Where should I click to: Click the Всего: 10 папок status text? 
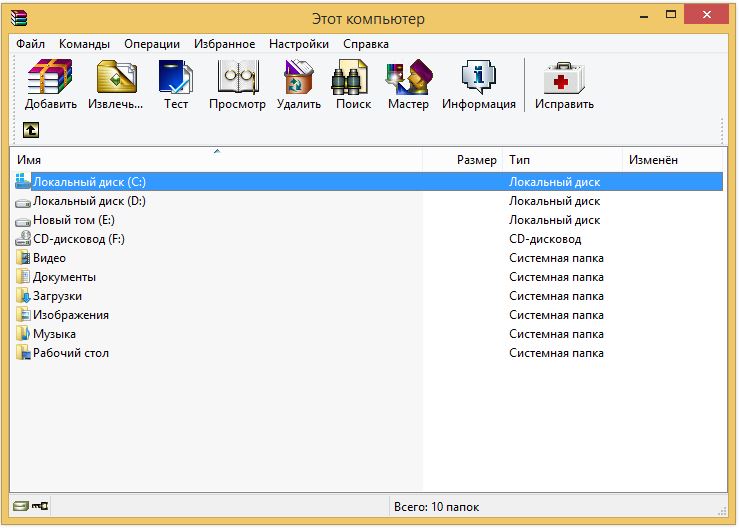pos(436,507)
